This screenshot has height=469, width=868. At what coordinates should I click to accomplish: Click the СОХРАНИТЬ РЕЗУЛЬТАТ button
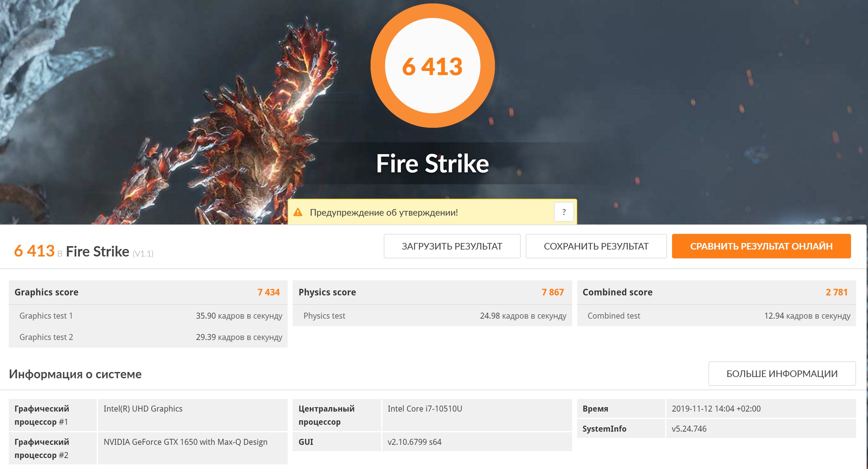(x=596, y=246)
